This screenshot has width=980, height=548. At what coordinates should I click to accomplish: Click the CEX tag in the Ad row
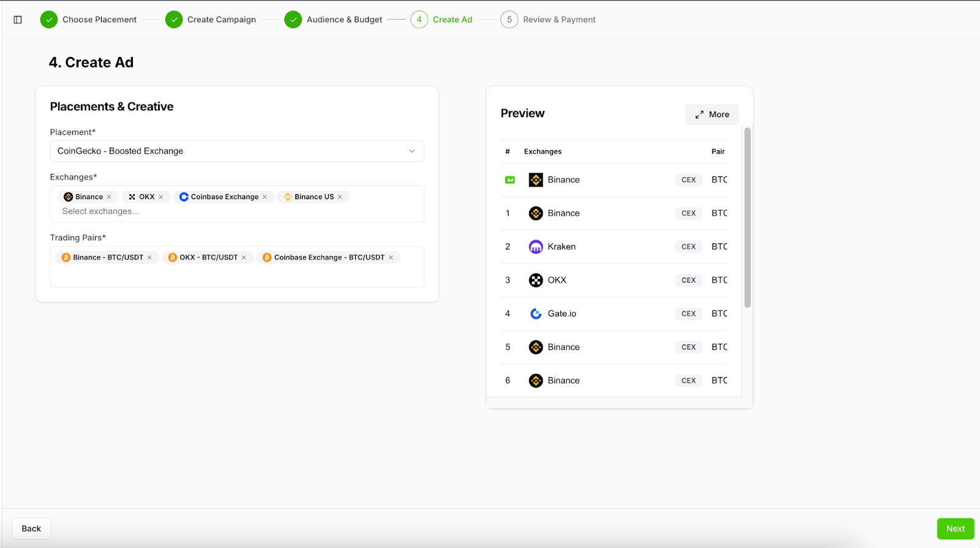point(688,180)
